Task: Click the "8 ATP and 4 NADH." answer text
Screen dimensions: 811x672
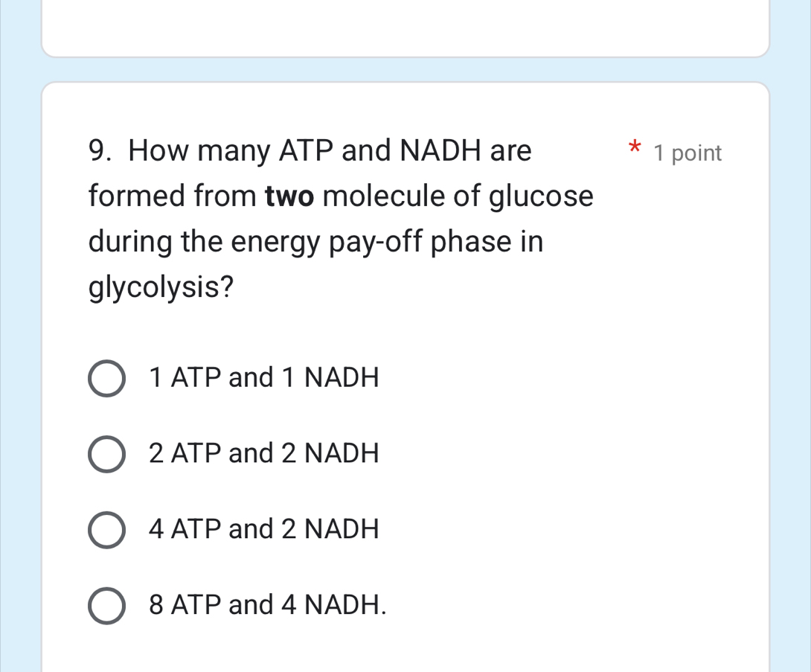Action: point(268,606)
